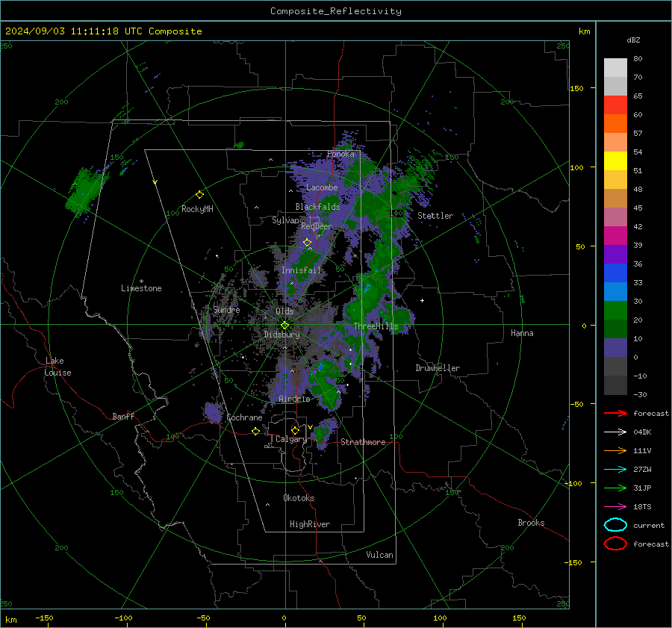Click the Vulcan city label
Image resolution: width=672 pixels, height=628 pixels.
click(380, 555)
